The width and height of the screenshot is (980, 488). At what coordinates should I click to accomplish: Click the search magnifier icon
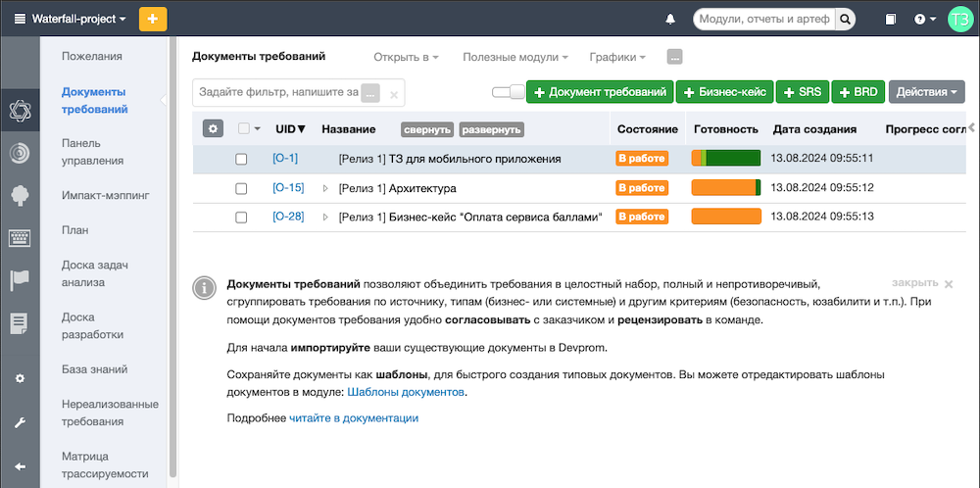coord(844,19)
